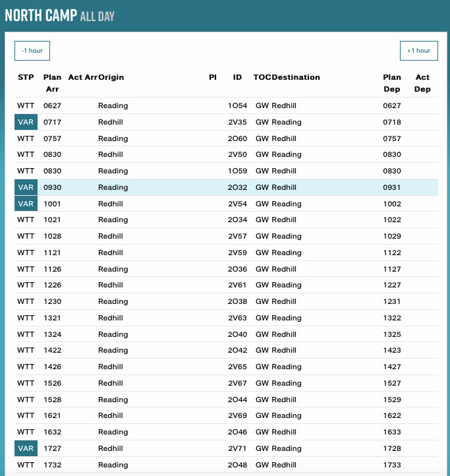Select the VAR badge for 0717 train
Viewport: 450px width, 476px height.
(x=26, y=122)
